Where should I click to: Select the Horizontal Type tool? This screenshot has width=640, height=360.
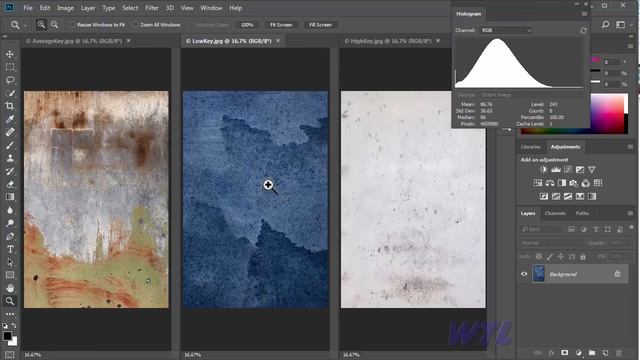click(x=10, y=249)
